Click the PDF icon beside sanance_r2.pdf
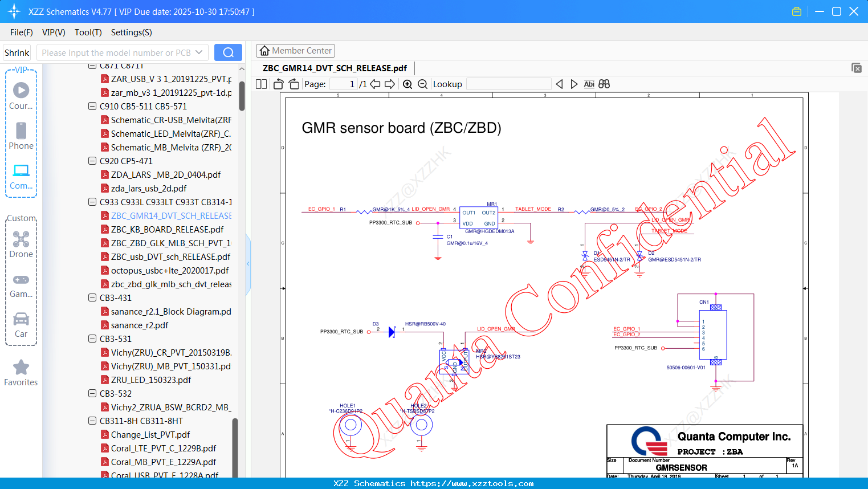Image resolution: width=868 pixels, height=489 pixels. pos(105,325)
